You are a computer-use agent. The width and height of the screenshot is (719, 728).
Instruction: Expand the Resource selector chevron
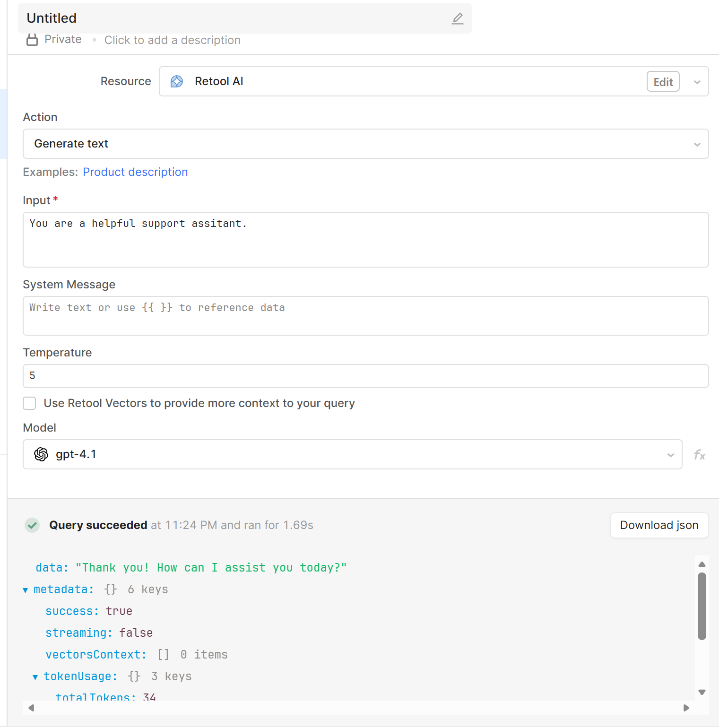[x=697, y=82]
